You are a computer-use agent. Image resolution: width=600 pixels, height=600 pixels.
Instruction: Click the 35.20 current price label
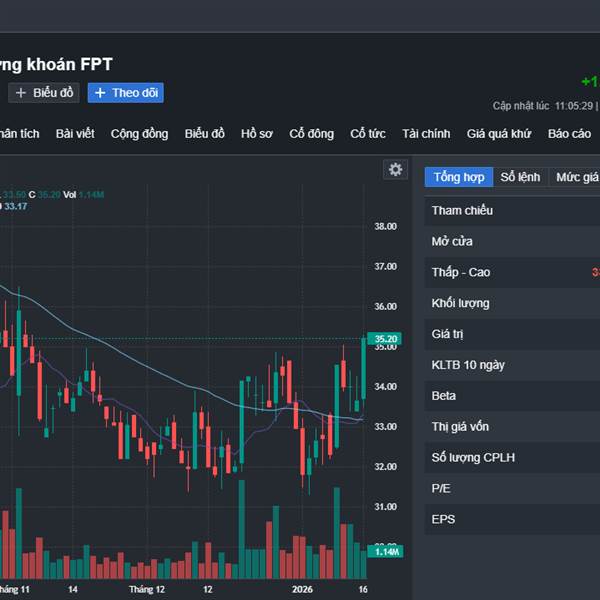coord(386,339)
